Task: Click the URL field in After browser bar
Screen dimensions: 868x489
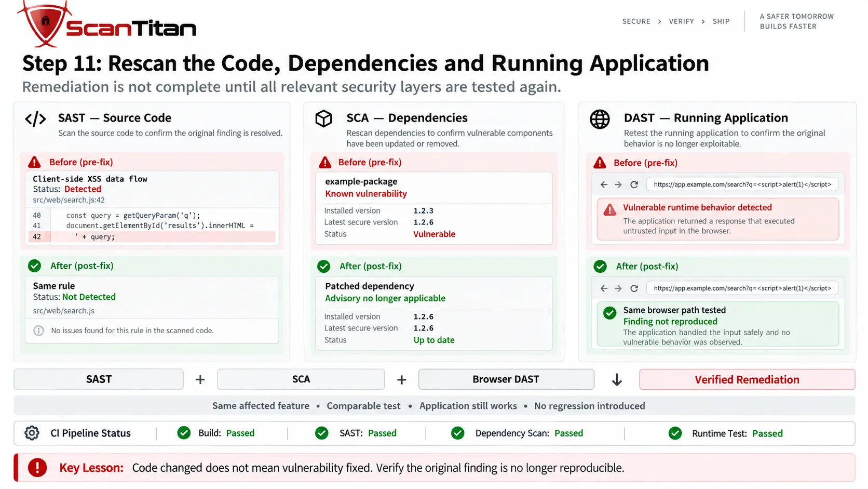Action: tap(742, 288)
